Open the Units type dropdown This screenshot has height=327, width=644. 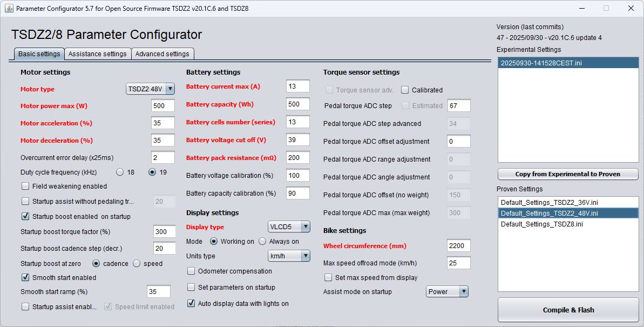(289, 256)
